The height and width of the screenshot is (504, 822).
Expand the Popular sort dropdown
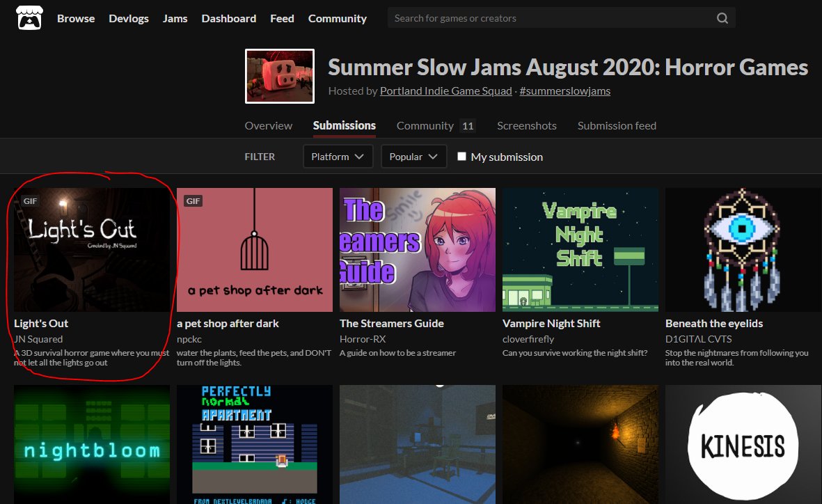(413, 157)
